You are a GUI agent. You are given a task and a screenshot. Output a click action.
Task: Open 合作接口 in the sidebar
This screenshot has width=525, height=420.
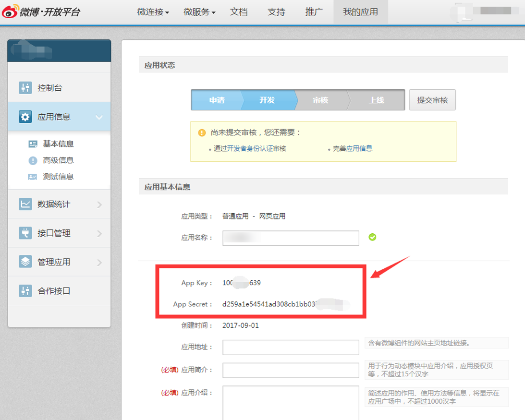coord(59,291)
